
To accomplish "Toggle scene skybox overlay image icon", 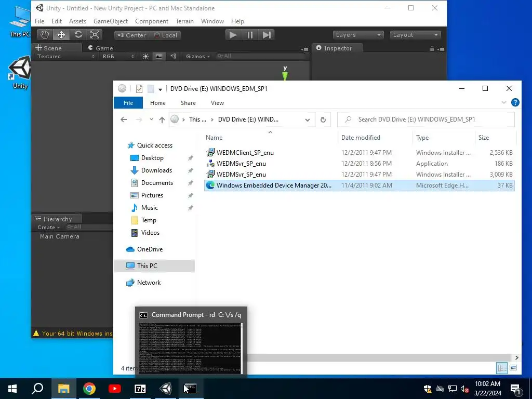I will (x=159, y=56).
